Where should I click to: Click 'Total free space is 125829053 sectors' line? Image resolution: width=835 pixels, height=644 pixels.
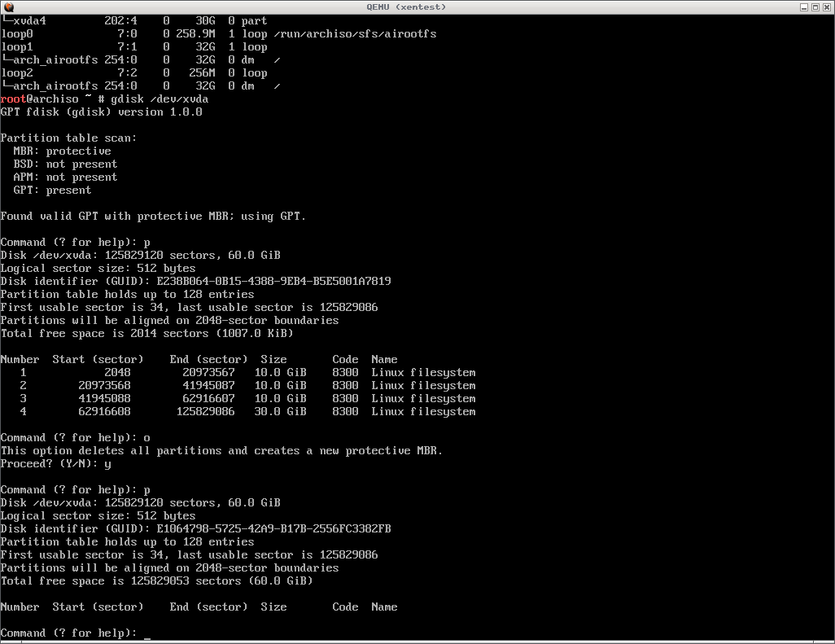pos(156,581)
